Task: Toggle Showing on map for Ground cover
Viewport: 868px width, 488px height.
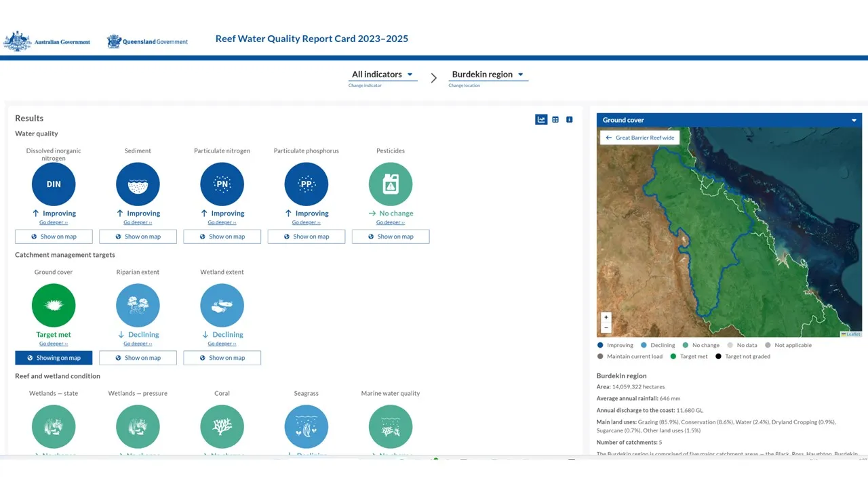Action: [x=54, y=358]
